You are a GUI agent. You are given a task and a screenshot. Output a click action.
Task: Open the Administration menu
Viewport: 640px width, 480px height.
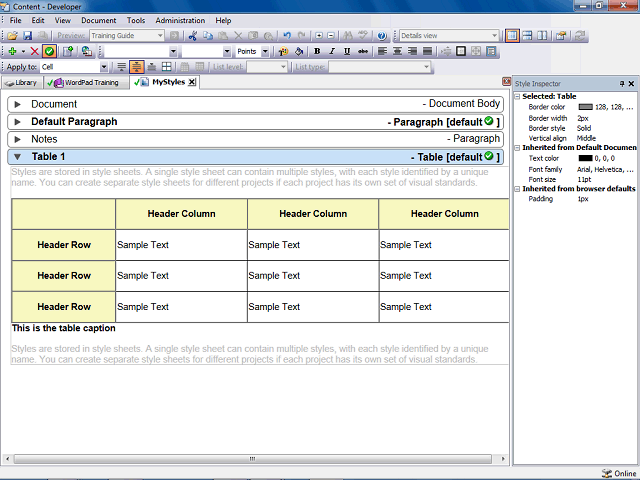pyautogui.click(x=180, y=20)
